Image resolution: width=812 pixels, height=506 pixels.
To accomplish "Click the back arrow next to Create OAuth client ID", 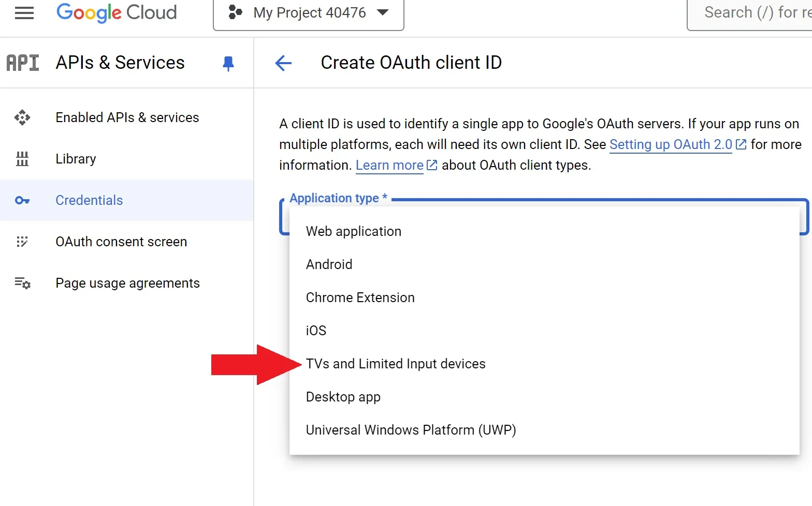I will 283,63.
